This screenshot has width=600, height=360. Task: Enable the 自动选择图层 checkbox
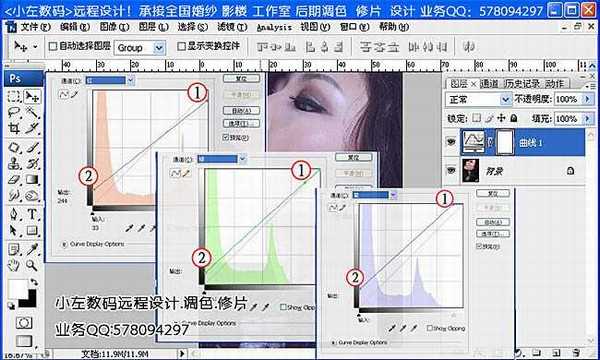(x=53, y=46)
